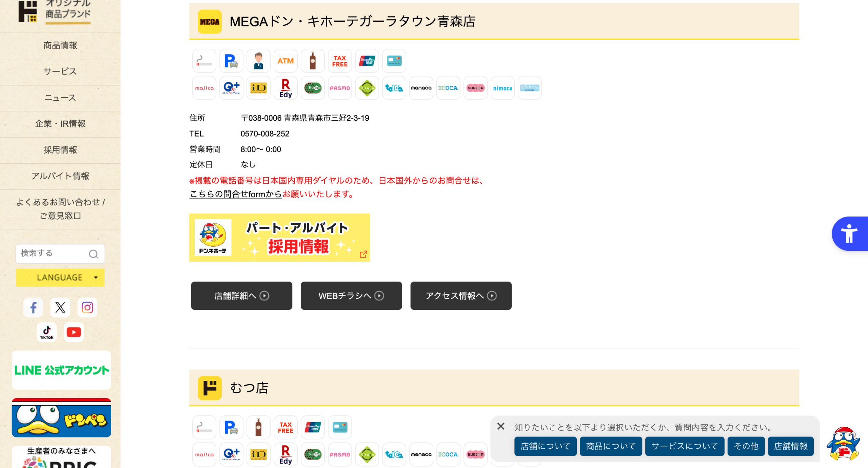
Task: Click the parking icon for Aomori store
Action: [231, 61]
